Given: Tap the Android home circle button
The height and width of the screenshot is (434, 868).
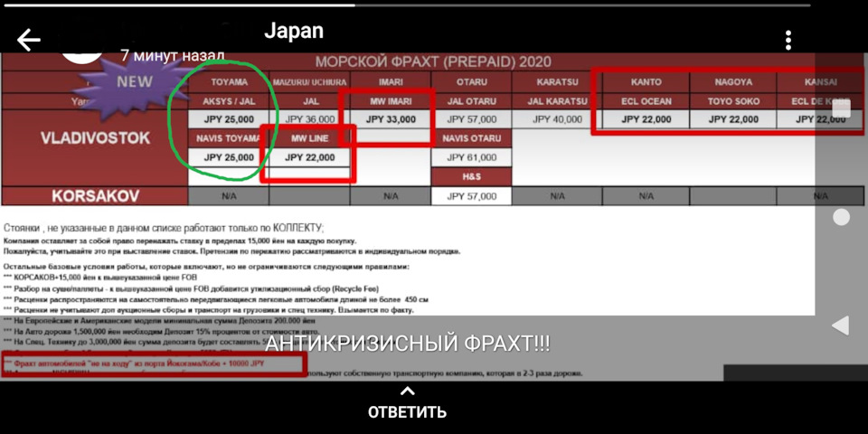Looking at the screenshot, I should [842, 217].
